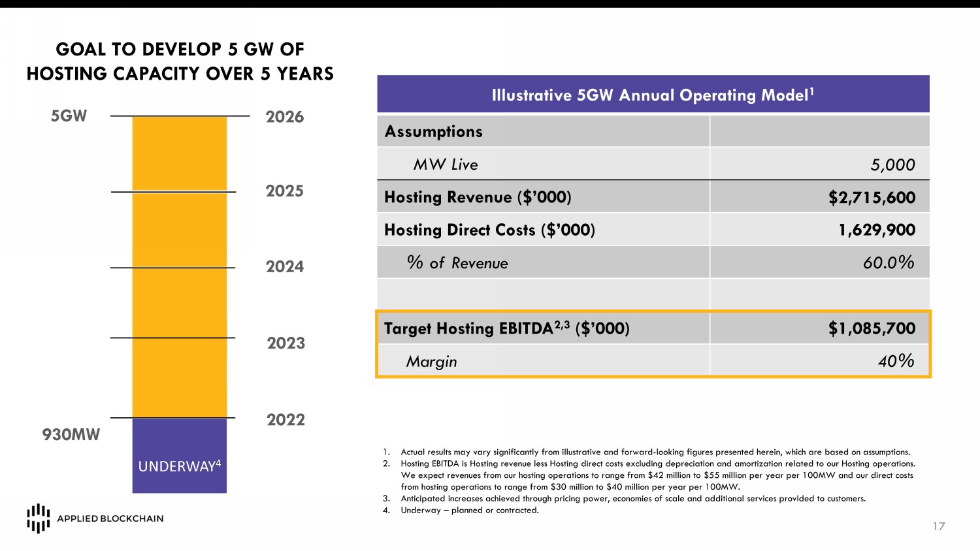Screen dimensions: 980x551
Task: Click the Hosting Revenue value $2,715,600
Action: pos(872,198)
